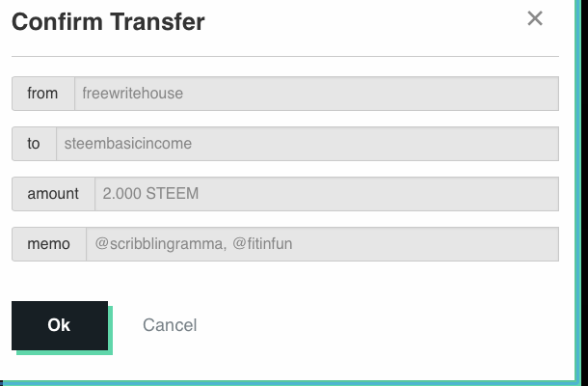Click the empty right side of the memo field
This screenshot has width=588, height=386.
424,244
